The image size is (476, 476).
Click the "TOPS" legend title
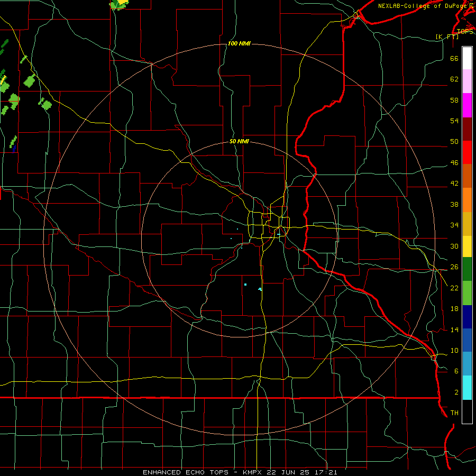click(465, 32)
